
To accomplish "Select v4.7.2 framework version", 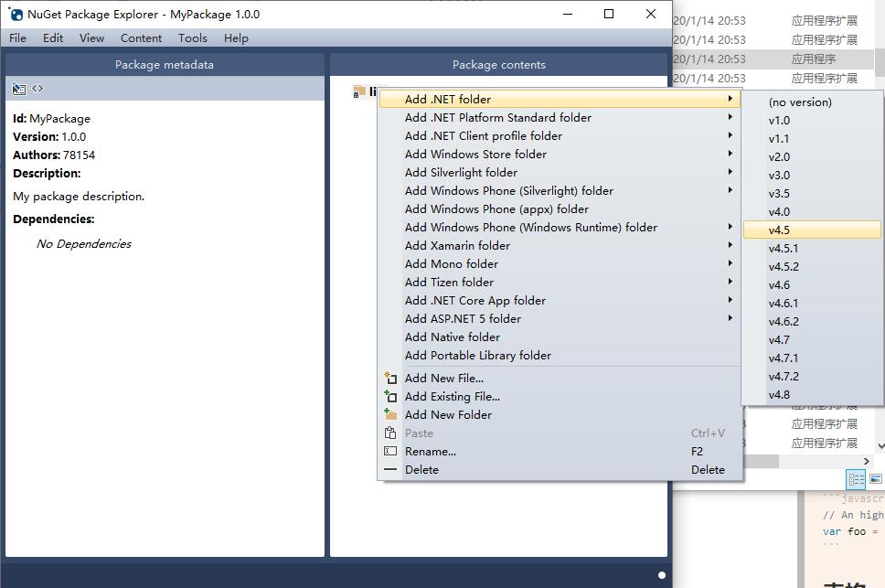I will coord(812,376).
